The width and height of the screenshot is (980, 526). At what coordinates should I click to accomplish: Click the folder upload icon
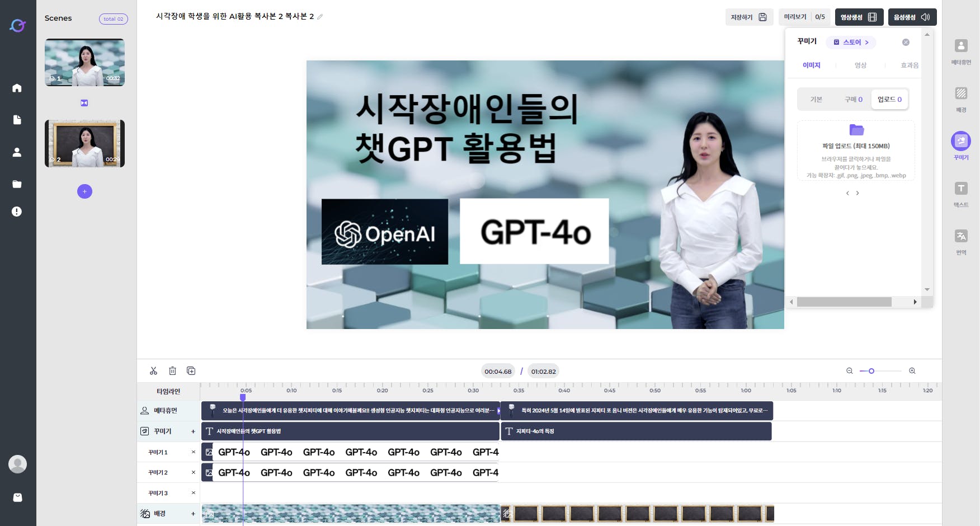856,130
